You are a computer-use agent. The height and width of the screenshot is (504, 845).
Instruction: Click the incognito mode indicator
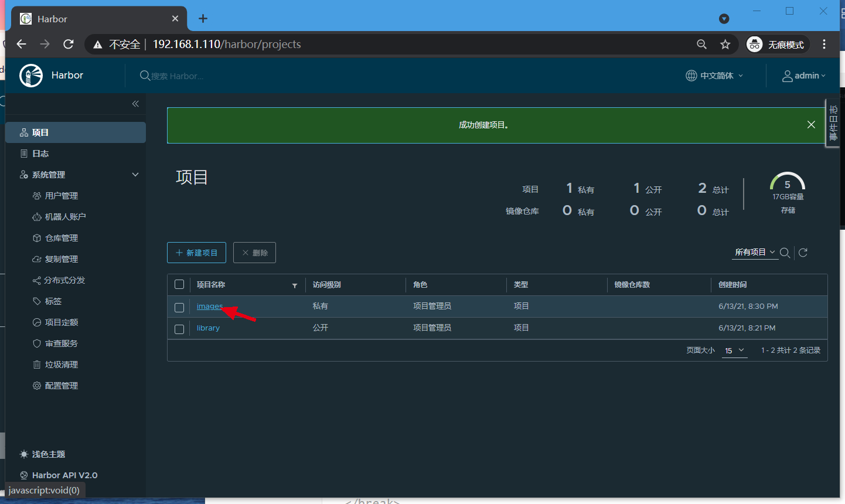coord(778,45)
